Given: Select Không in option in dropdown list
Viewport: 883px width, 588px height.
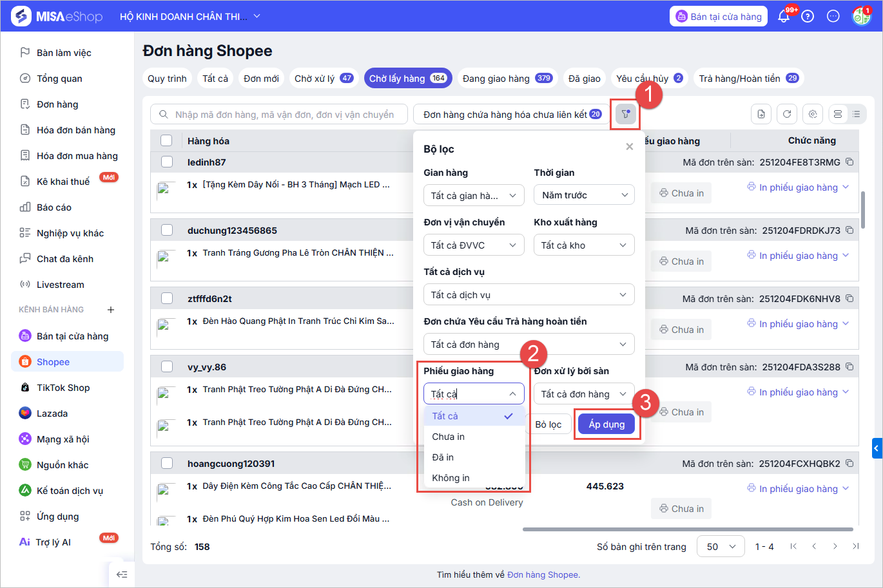Looking at the screenshot, I should pos(474,478).
